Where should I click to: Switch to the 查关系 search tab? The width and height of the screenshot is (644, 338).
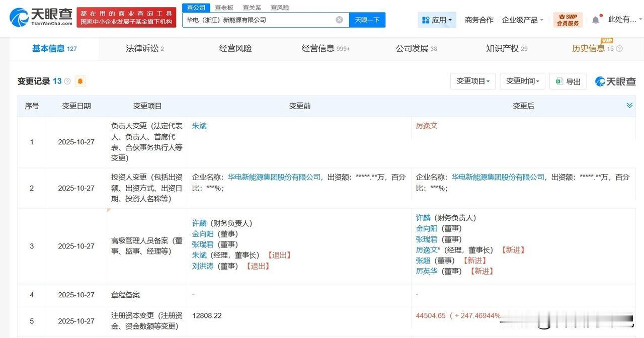(x=252, y=8)
